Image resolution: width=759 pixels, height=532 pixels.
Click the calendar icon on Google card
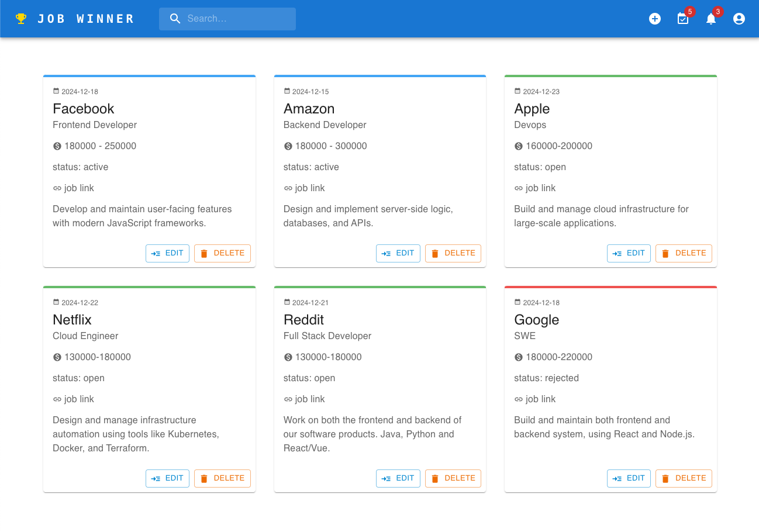(517, 302)
